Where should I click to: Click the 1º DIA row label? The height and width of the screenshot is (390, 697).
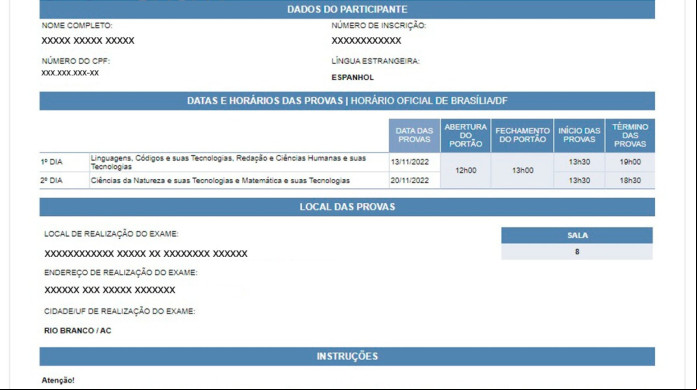[x=52, y=162]
